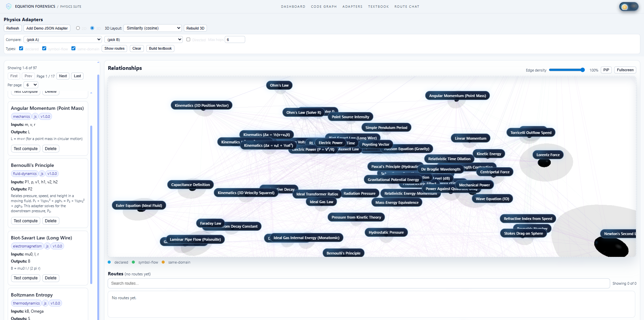644x320 pixels.
Task: Adjust the Edge density slider
Action: (567, 70)
